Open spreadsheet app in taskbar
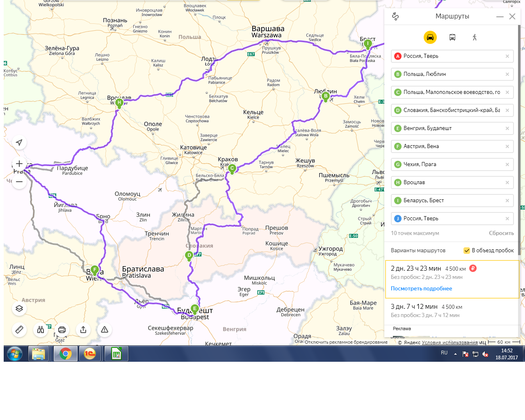 coord(116,354)
